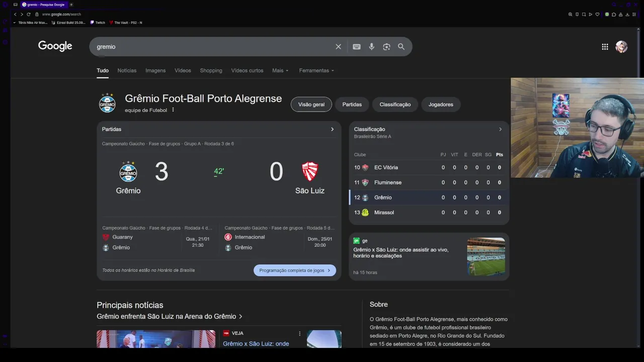644x362 pixels.
Task: Select the Partidas chip
Action: click(x=352, y=105)
